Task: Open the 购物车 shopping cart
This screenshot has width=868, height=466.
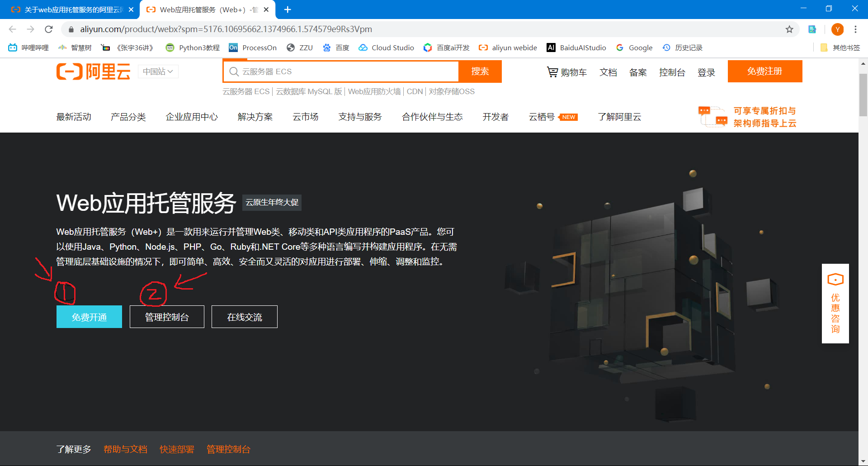Action: point(567,72)
